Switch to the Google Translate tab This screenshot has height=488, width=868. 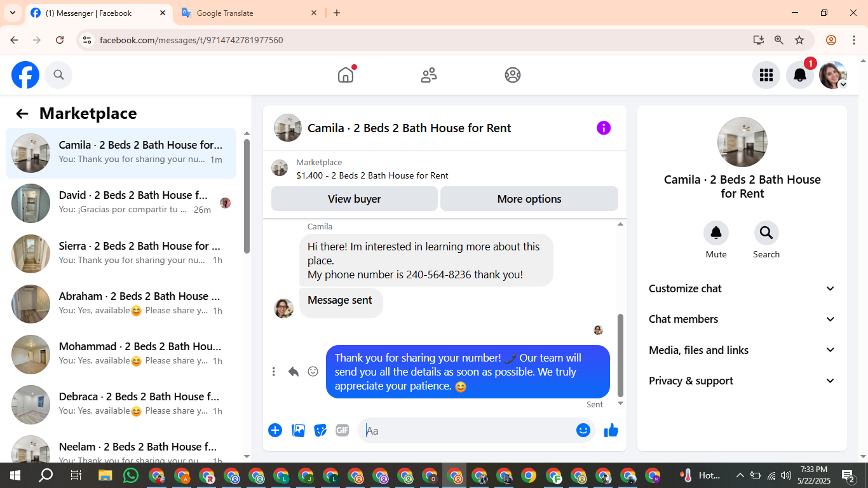point(249,13)
